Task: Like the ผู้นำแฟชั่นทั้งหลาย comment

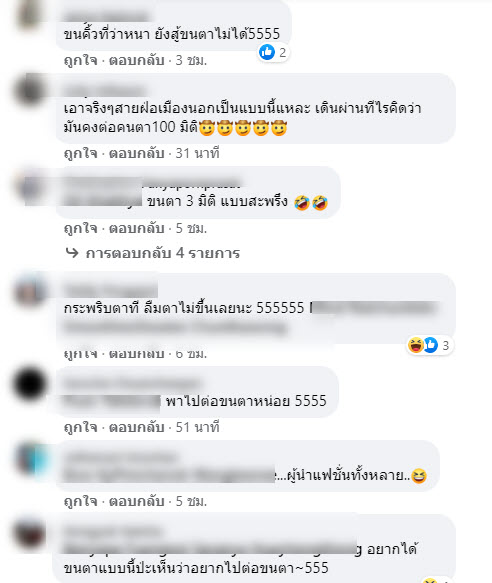Action: 80,501
